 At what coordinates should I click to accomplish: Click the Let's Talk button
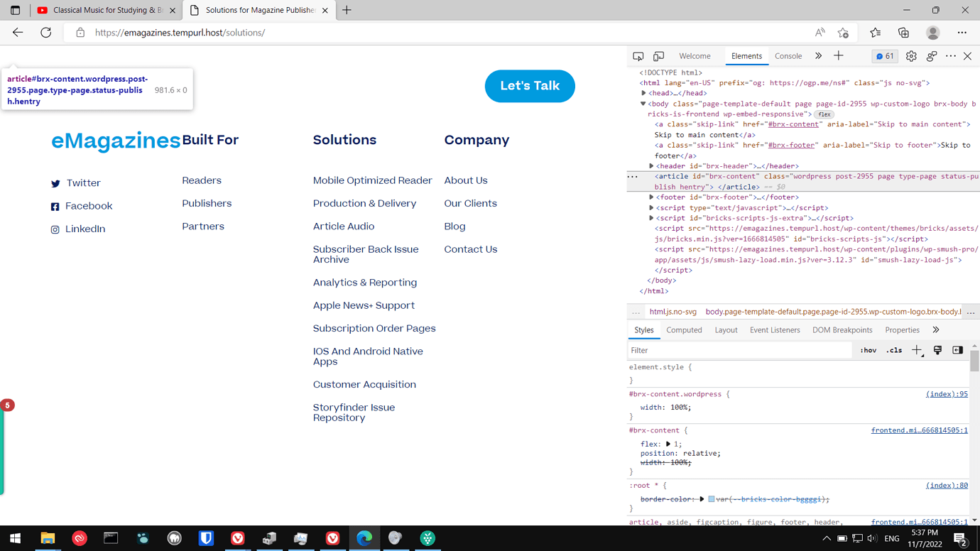[530, 86]
